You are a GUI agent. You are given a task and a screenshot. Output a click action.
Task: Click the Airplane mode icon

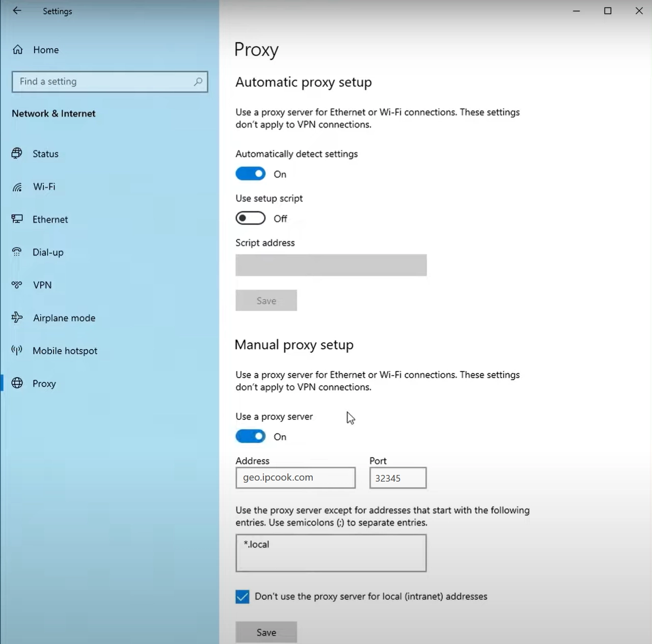(17, 317)
